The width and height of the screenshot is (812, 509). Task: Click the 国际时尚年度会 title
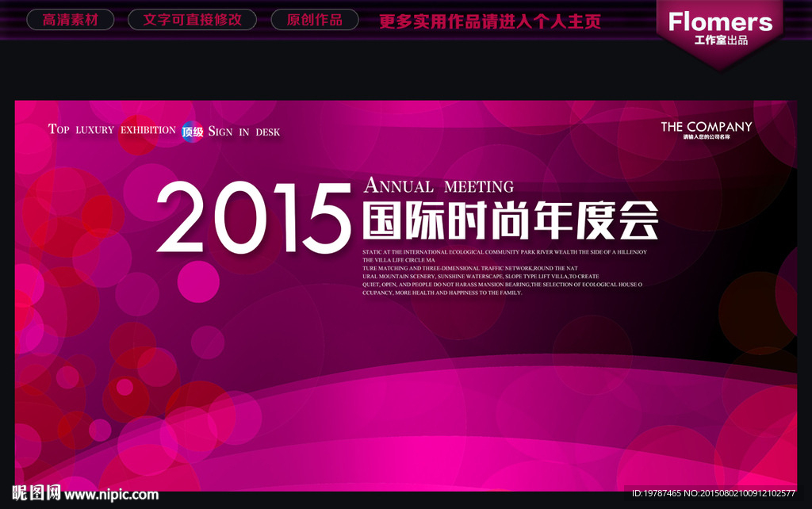pyautogui.click(x=511, y=221)
